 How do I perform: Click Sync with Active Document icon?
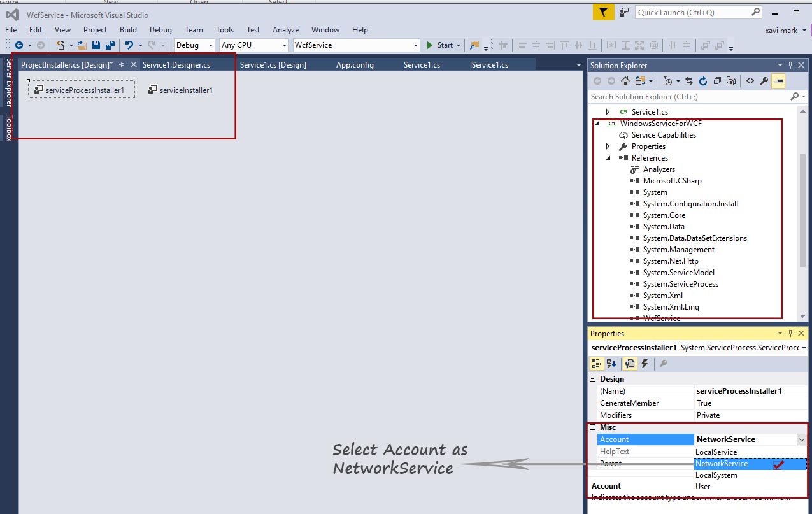click(x=689, y=81)
